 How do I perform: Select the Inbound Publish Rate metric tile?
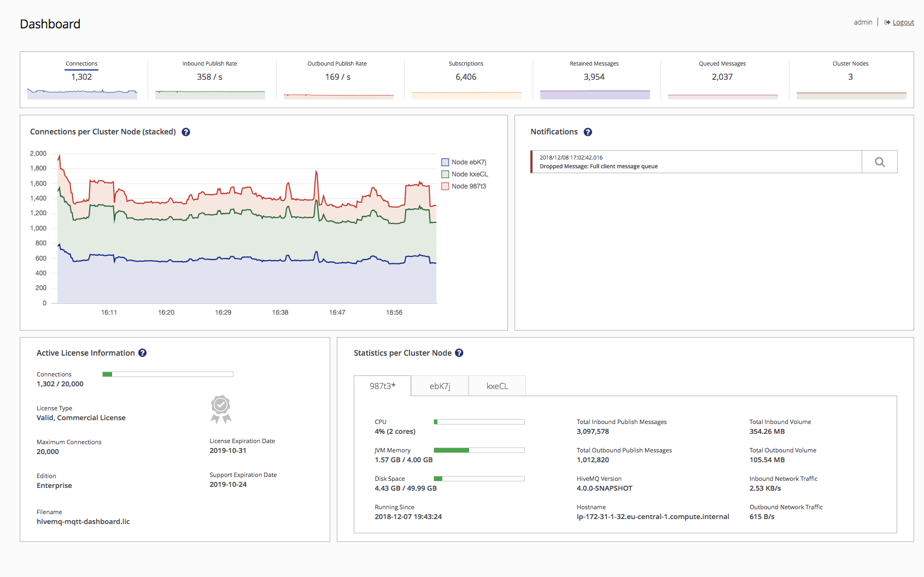[210, 77]
